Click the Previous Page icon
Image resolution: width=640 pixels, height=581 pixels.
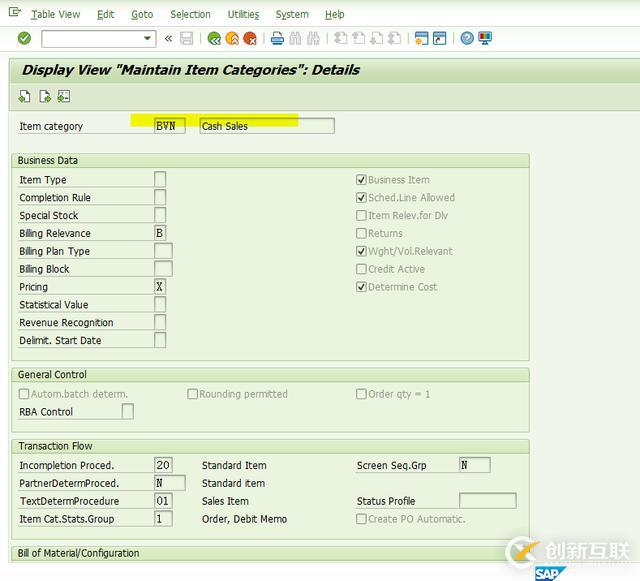358,39
